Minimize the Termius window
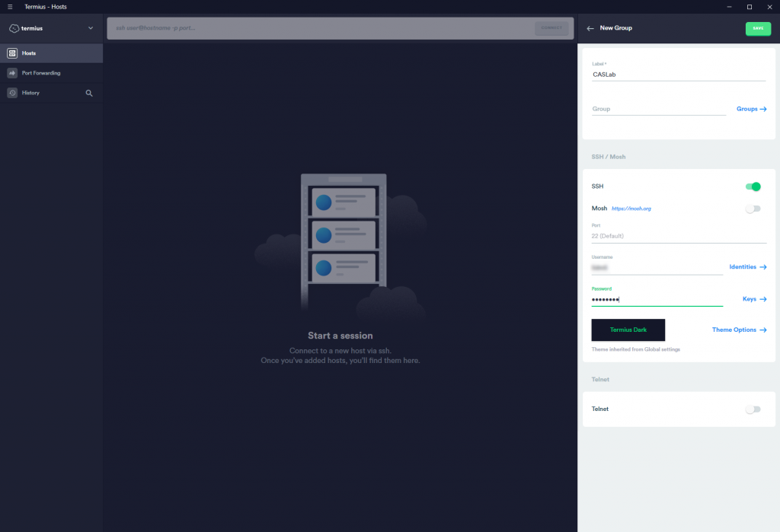This screenshot has width=780, height=532. coord(729,7)
